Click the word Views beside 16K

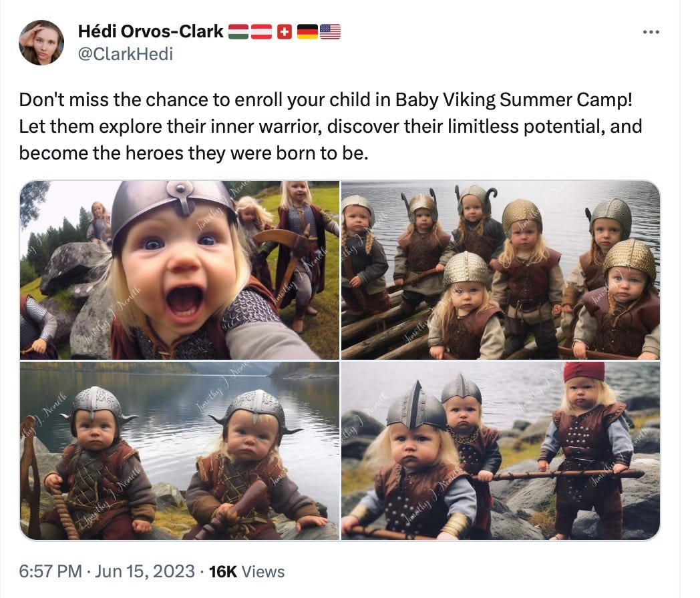point(263,571)
